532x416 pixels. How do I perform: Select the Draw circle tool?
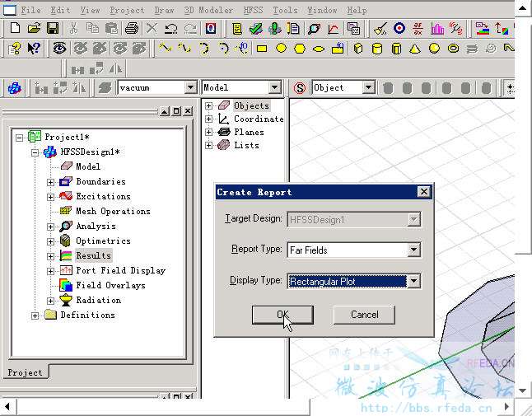[x=282, y=49]
